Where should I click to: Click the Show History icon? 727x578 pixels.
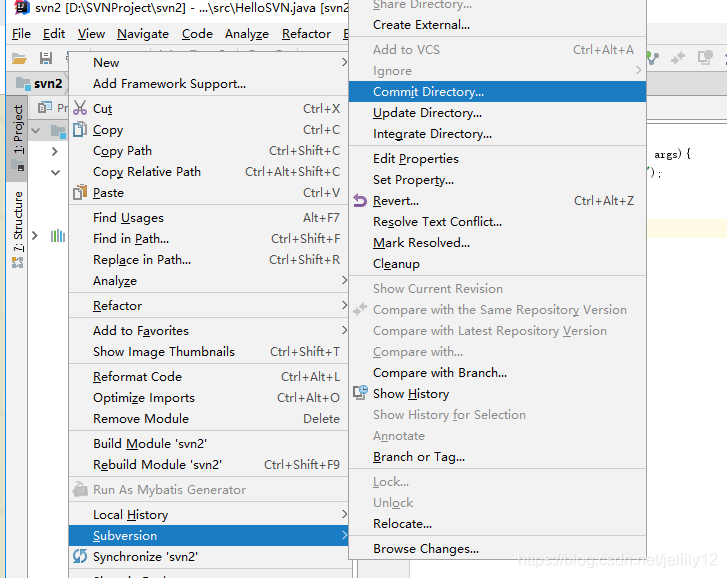pos(360,393)
